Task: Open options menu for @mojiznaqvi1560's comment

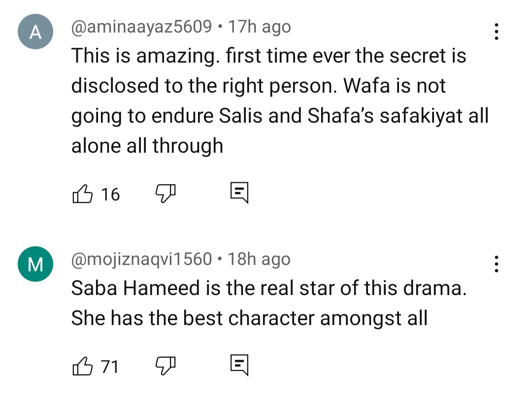Action: click(497, 264)
